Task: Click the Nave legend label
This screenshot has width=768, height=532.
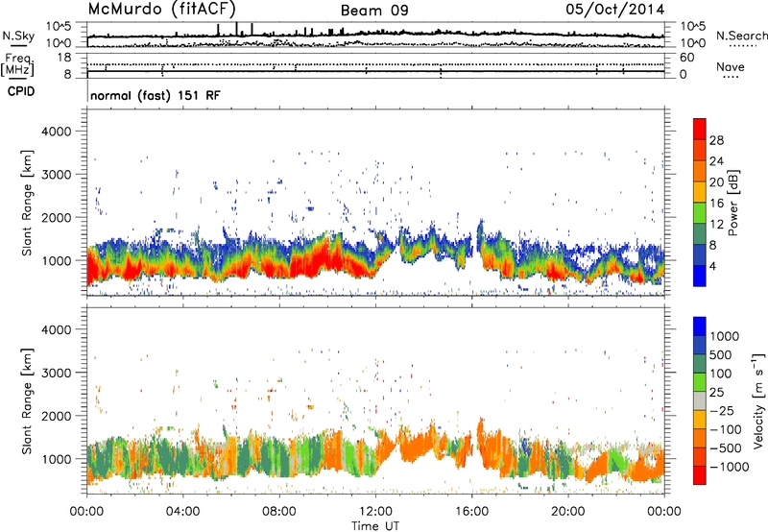Action: (x=731, y=66)
